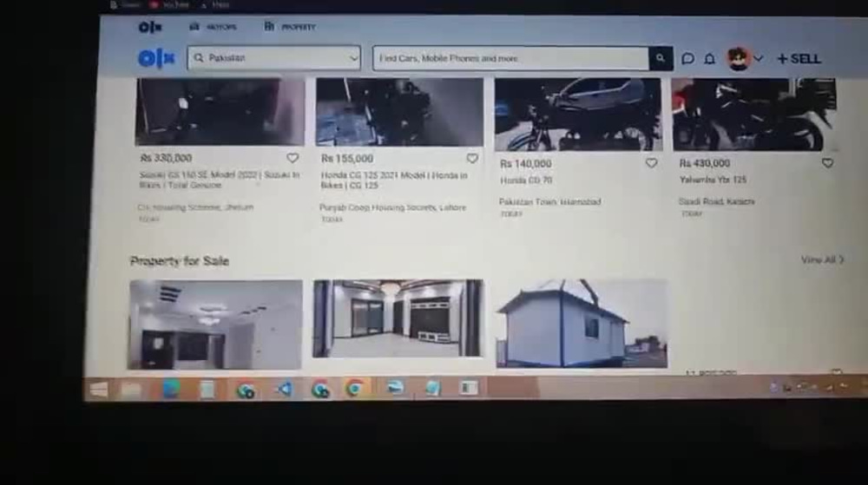
Task: Open the notifications bell
Action: pos(710,59)
